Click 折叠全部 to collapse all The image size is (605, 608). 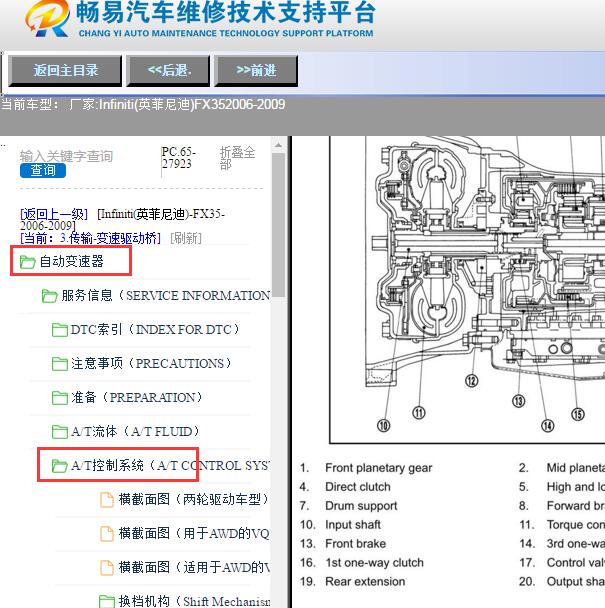pos(237,158)
